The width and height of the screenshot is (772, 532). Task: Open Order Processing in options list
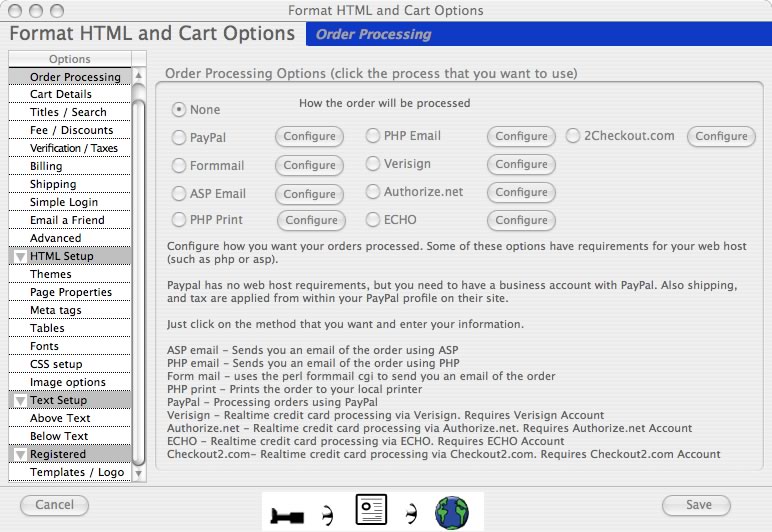click(x=70, y=77)
